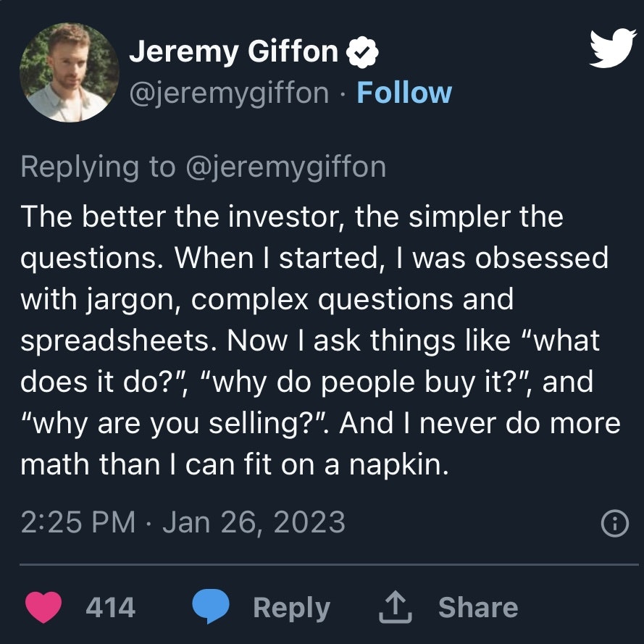644x644 pixels.
Task: Click the blue reply speech bubble icon
Action: 211,606
